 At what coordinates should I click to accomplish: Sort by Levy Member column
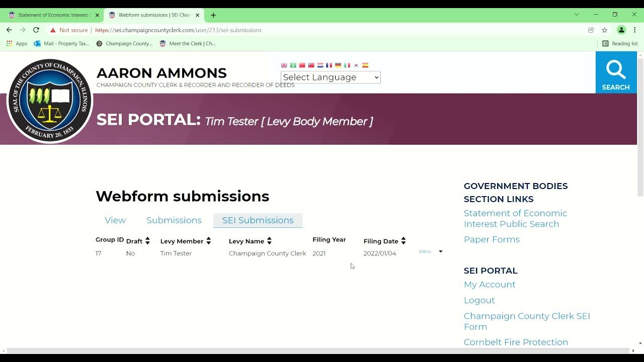coord(186,241)
